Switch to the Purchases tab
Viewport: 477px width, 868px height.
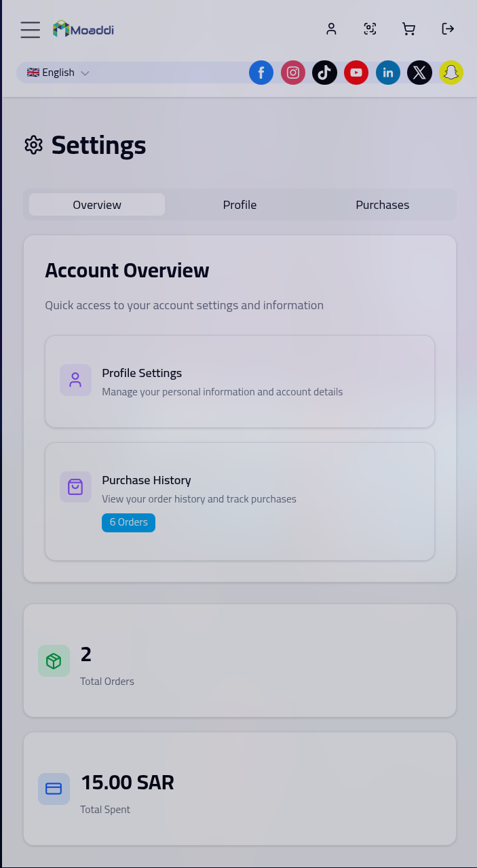coord(383,205)
